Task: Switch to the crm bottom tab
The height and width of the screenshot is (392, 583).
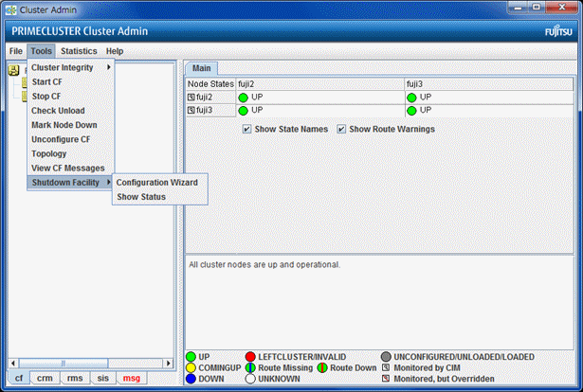Action: click(45, 378)
